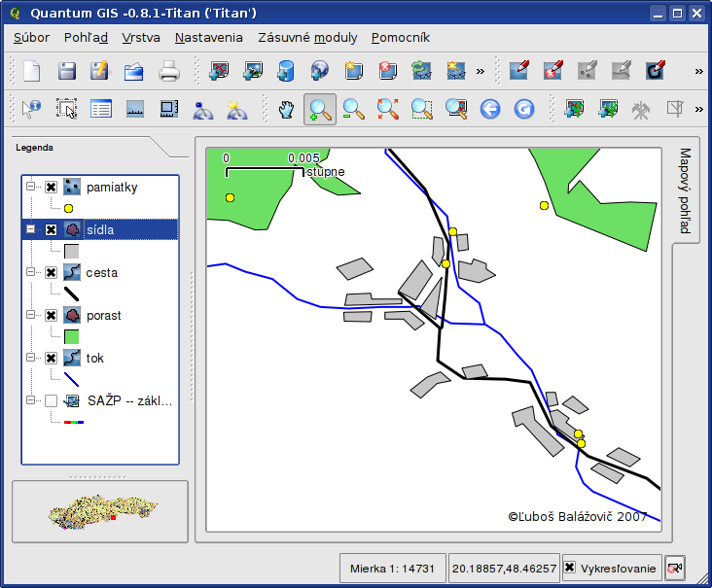Collapse the porast layer tree node

31,315
